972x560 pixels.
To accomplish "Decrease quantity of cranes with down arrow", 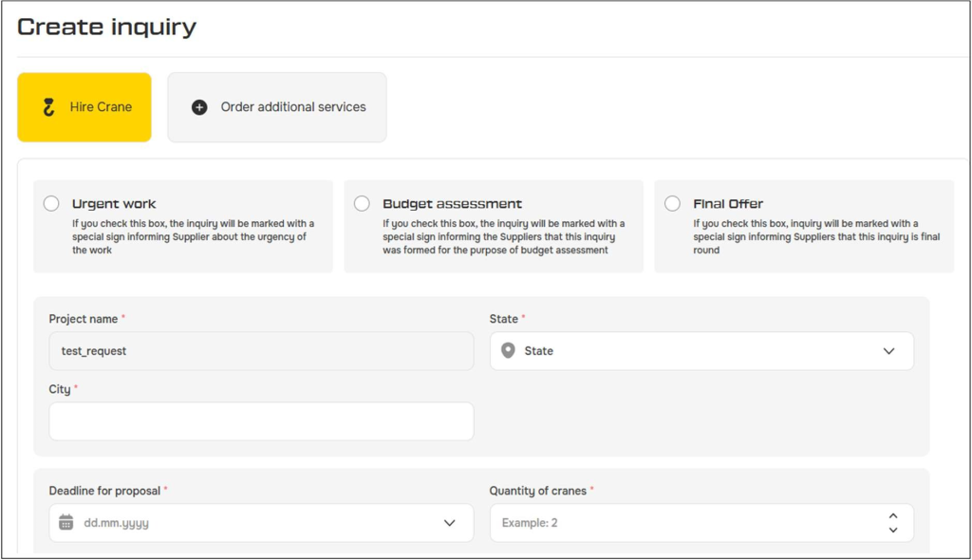I will click(893, 530).
